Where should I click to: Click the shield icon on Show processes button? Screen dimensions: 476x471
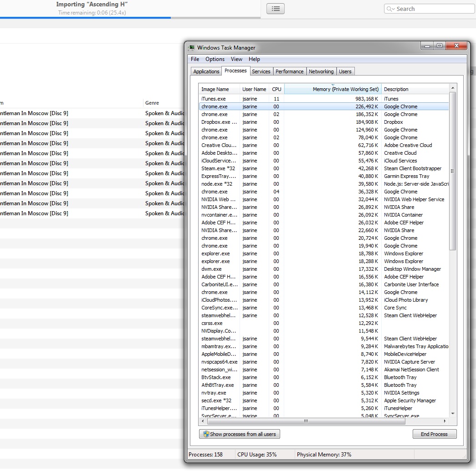coord(206,434)
